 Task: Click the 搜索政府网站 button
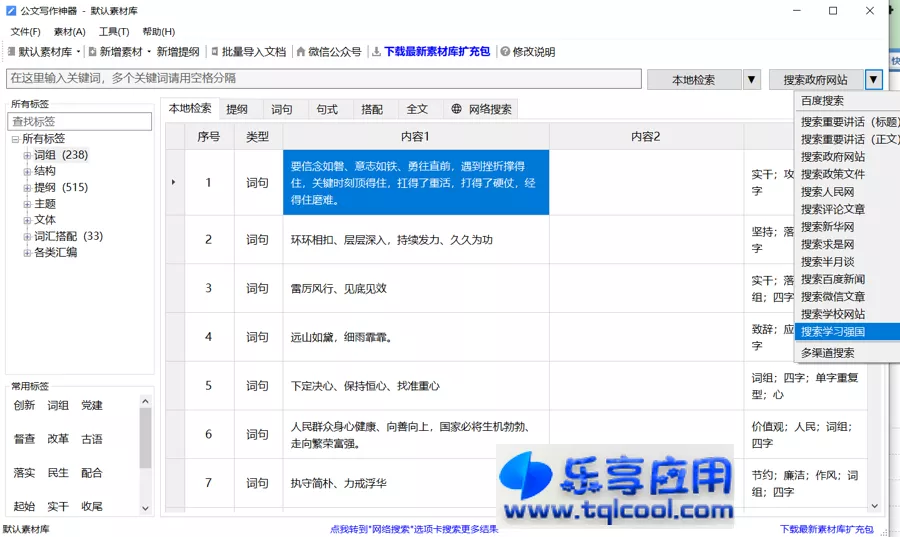point(816,80)
